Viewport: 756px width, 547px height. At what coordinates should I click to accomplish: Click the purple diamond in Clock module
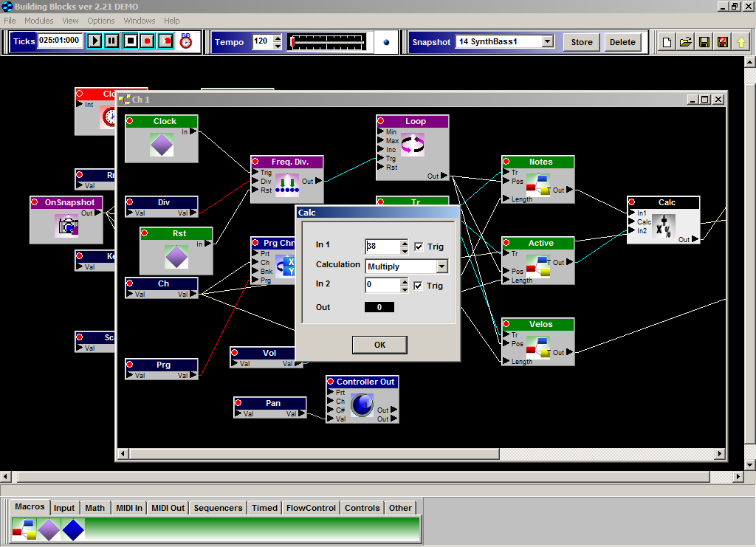click(x=162, y=145)
